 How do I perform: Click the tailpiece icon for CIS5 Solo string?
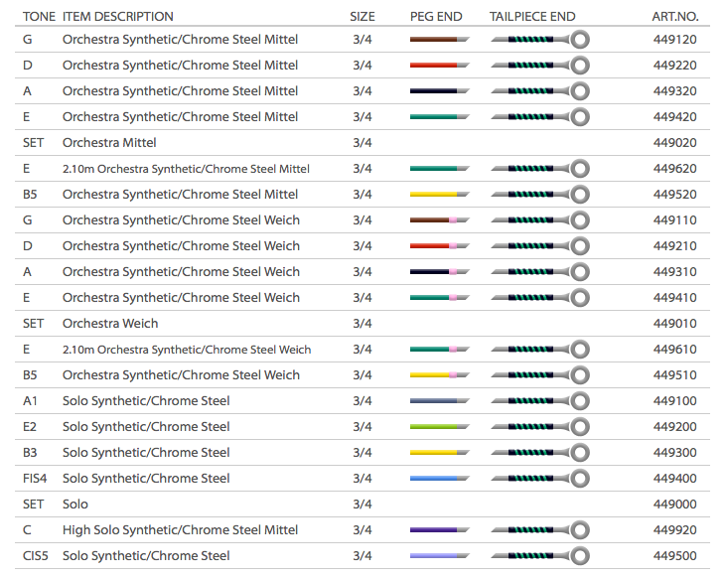pyautogui.click(x=539, y=556)
